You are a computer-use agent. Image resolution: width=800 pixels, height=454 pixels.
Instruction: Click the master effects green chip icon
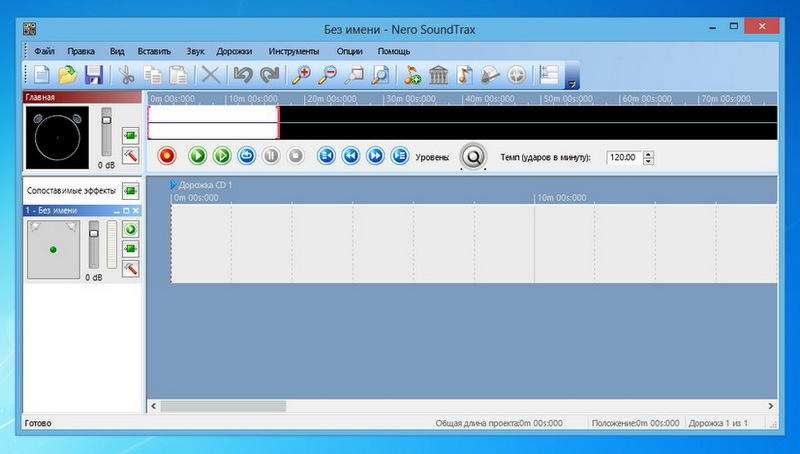131,136
